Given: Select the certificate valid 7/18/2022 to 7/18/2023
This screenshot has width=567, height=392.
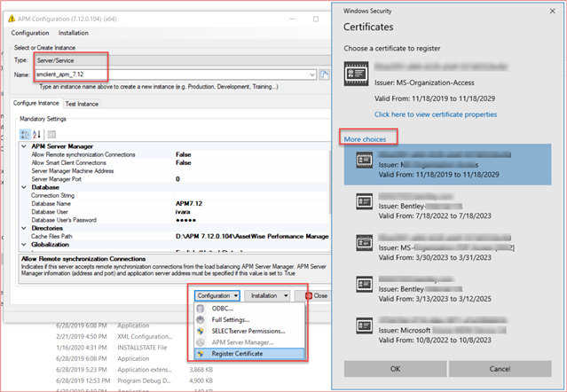Looking at the screenshot, I should [448, 206].
